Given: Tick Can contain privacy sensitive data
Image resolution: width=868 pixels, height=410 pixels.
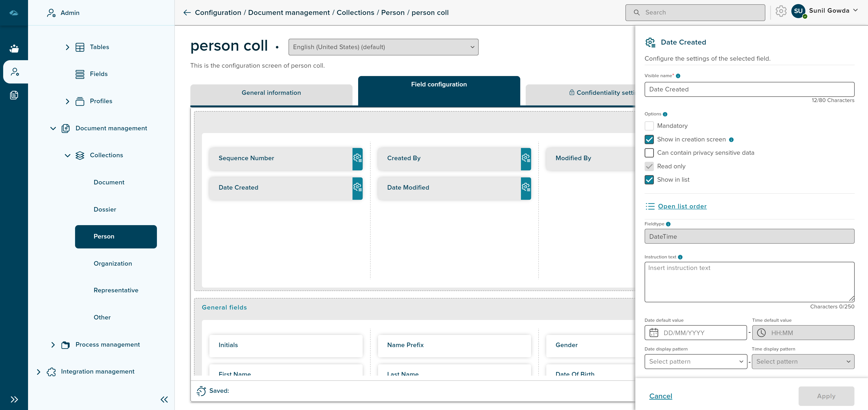Looking at the screenshot, I should pos(649,153).
